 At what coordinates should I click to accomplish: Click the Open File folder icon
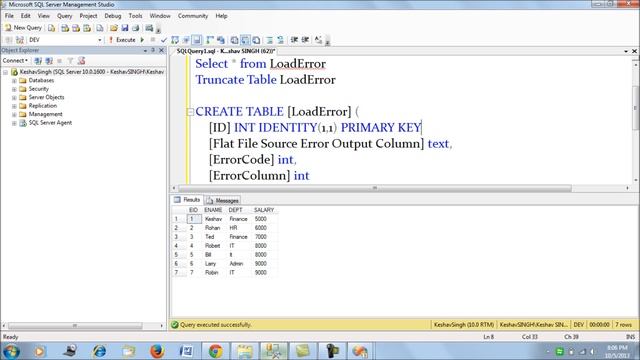click(x=114, y=28)
